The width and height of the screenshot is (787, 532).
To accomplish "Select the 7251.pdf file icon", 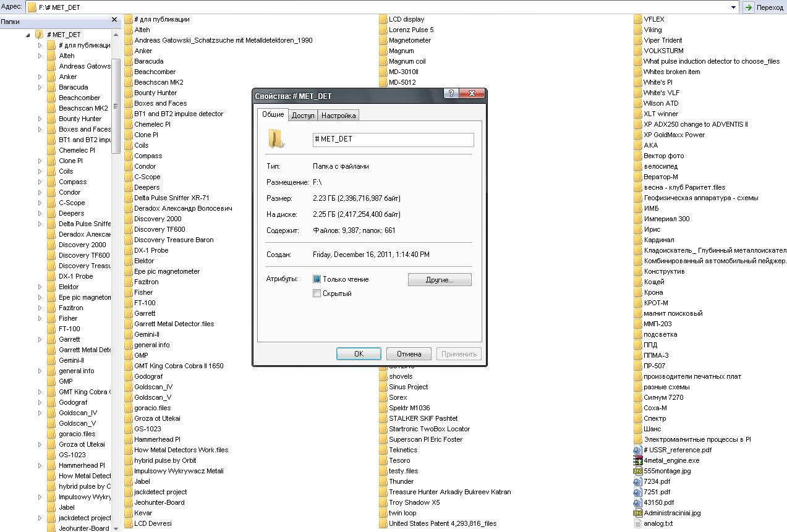I will click(638, 492).
